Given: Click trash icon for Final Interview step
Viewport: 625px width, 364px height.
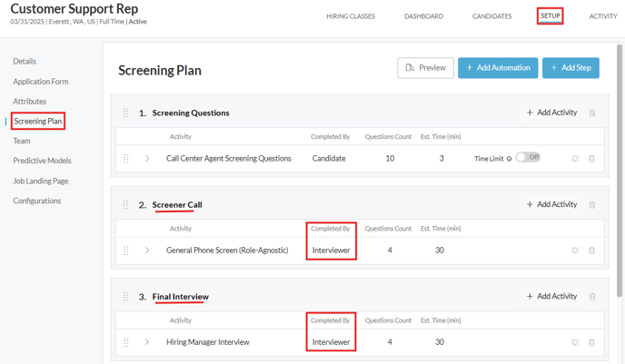Looking at the screenshot, I should click(592, 297).
